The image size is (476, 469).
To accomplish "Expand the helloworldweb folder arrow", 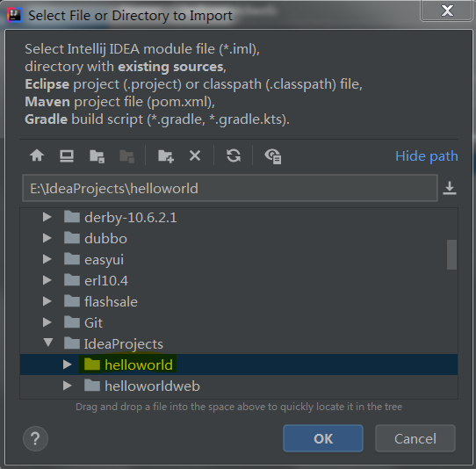I will coord(67,386).
